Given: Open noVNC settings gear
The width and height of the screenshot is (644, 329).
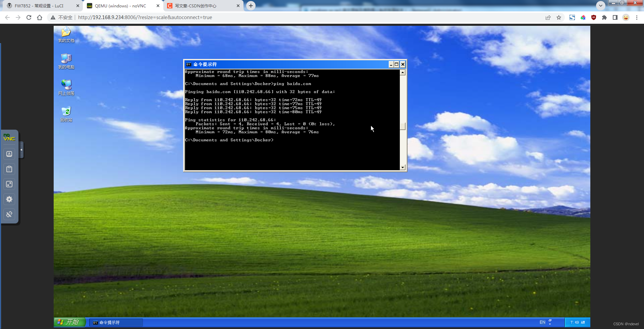Looking at the screenshot, I should [x=9, y=199].
